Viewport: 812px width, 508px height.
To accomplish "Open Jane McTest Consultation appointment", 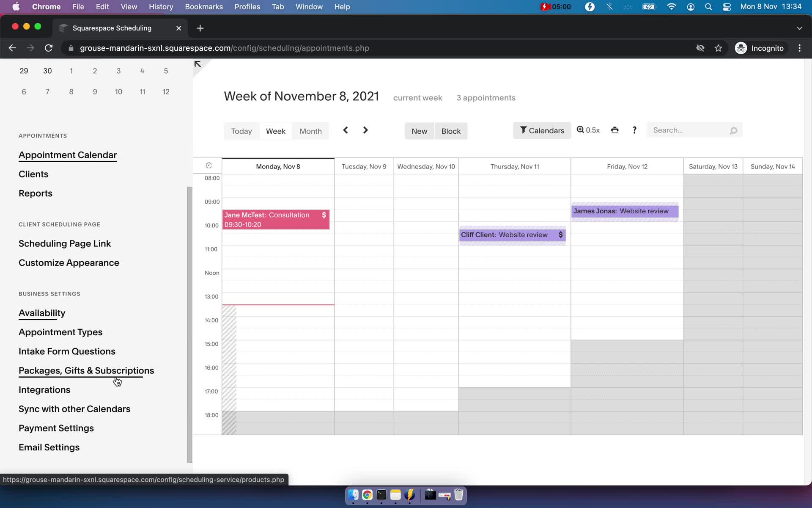I will click(x=276, y=220).
